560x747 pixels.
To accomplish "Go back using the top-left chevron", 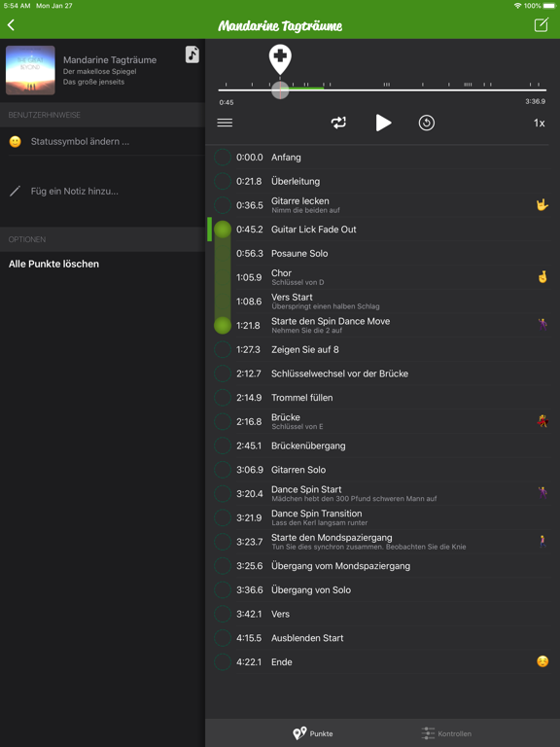I will [x=11, y=24].
